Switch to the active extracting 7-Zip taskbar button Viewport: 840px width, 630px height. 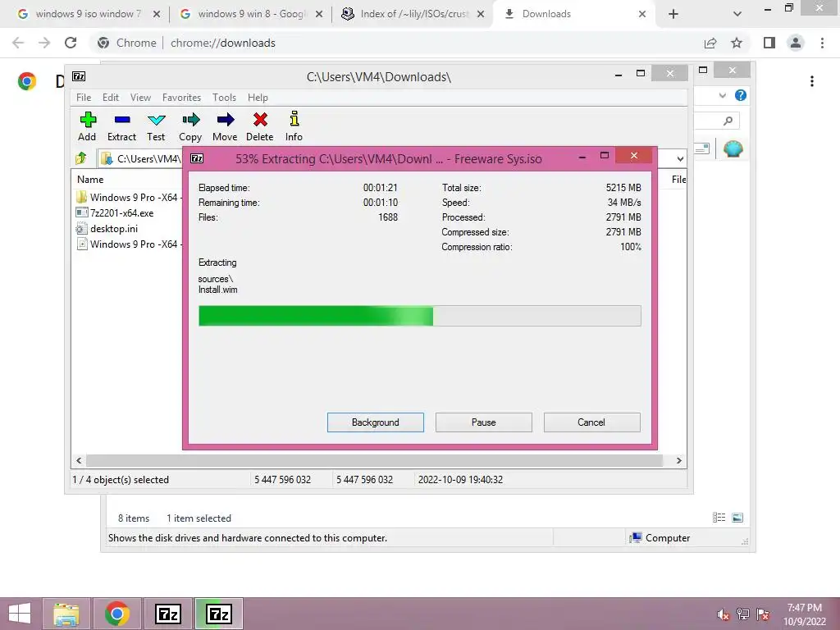pos(218,614)
